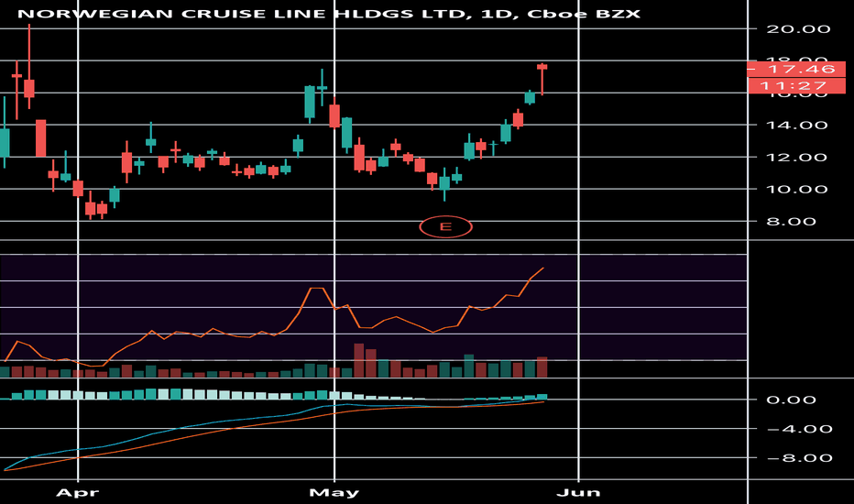Click the Apr label on time axis

point(78,493)
